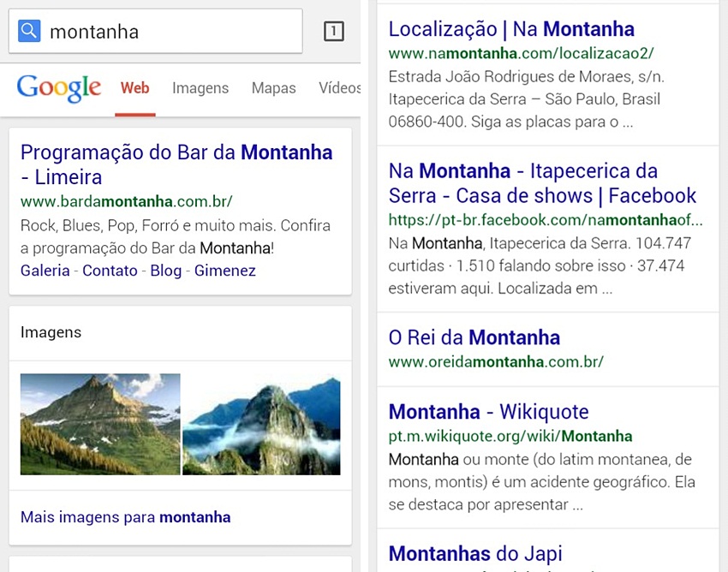Screen dimensions: 728x572
Task: Follow the Contato sitelink
Action: [110, 271]
